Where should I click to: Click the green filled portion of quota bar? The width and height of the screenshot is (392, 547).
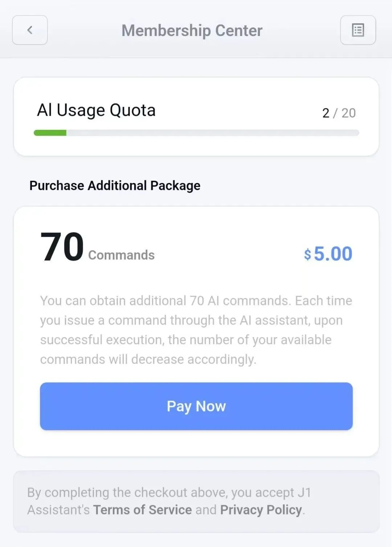point(50,133)
